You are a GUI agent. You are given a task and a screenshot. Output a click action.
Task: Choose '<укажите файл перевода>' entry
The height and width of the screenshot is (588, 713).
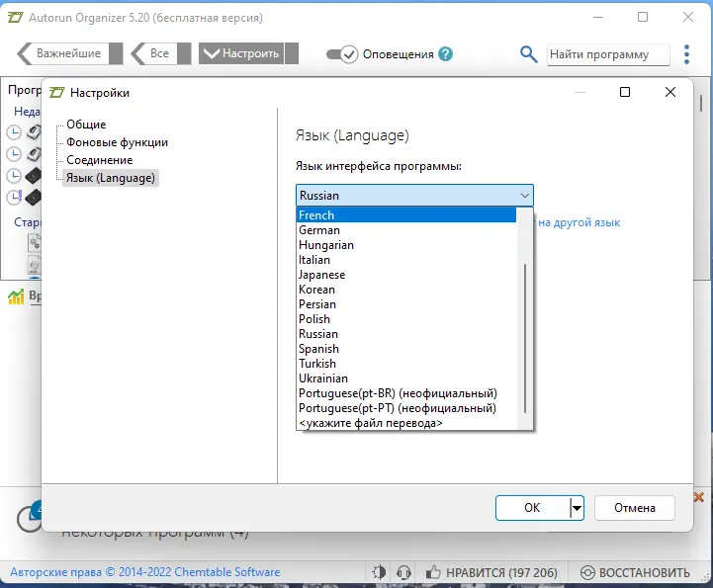[406, 423]
